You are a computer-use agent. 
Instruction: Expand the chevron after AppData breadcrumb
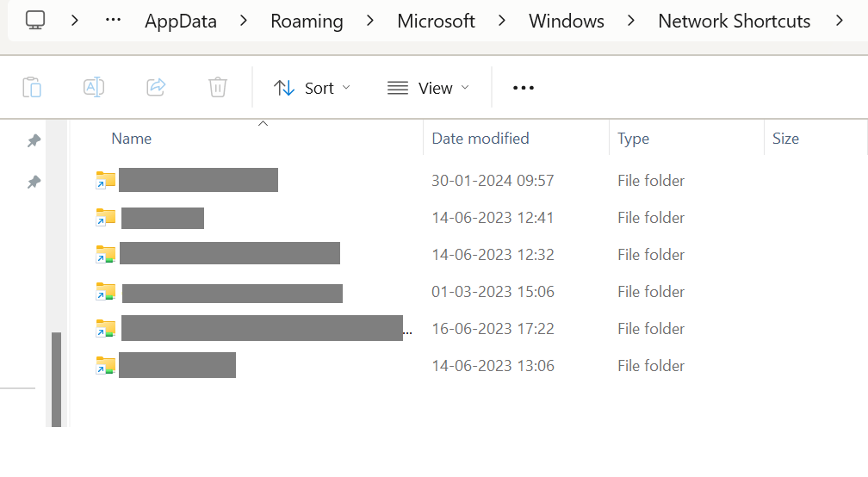tap(243, 21)
